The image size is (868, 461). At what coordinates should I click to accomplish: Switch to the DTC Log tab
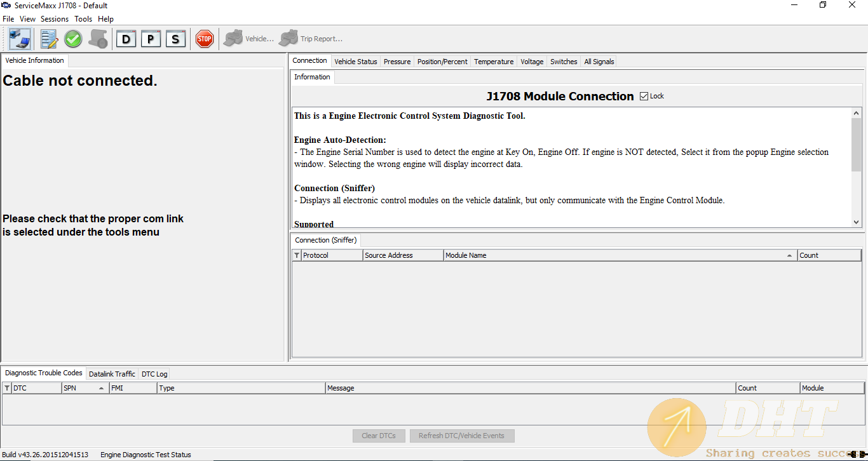point(154,374)
